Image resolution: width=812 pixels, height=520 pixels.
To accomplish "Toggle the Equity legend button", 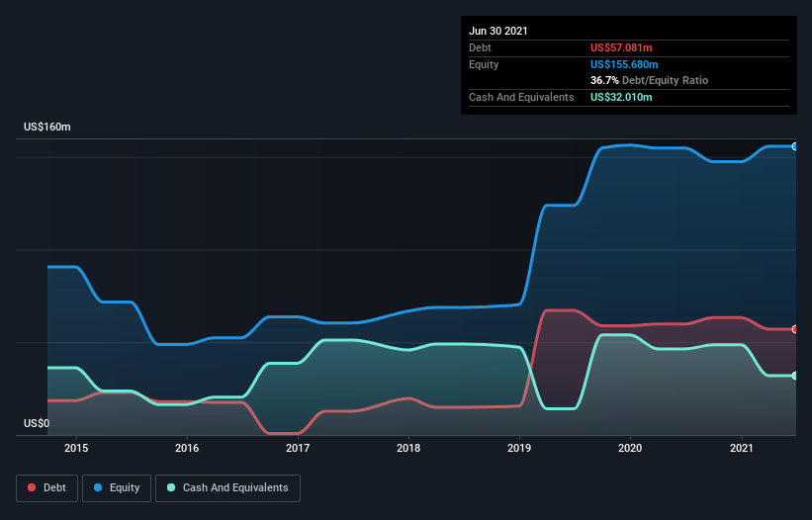I will [117, 488].
